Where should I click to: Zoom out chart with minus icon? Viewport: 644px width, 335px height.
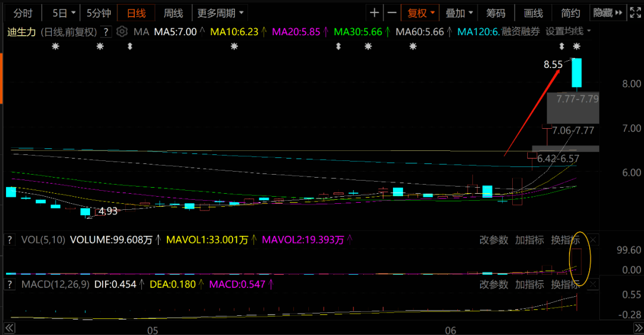tap(392, 13)
